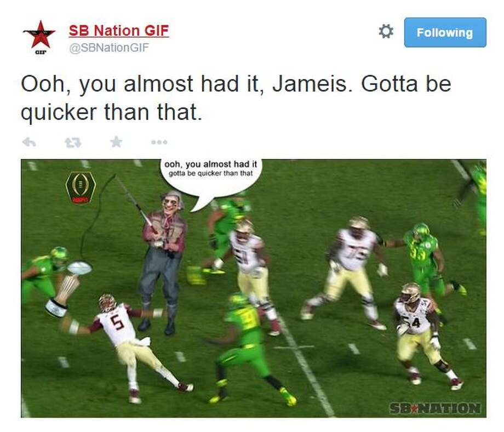Screen dimensions: 504x432
Task: Click the playoff logo badge in image
Action: [x=81, y=187]
